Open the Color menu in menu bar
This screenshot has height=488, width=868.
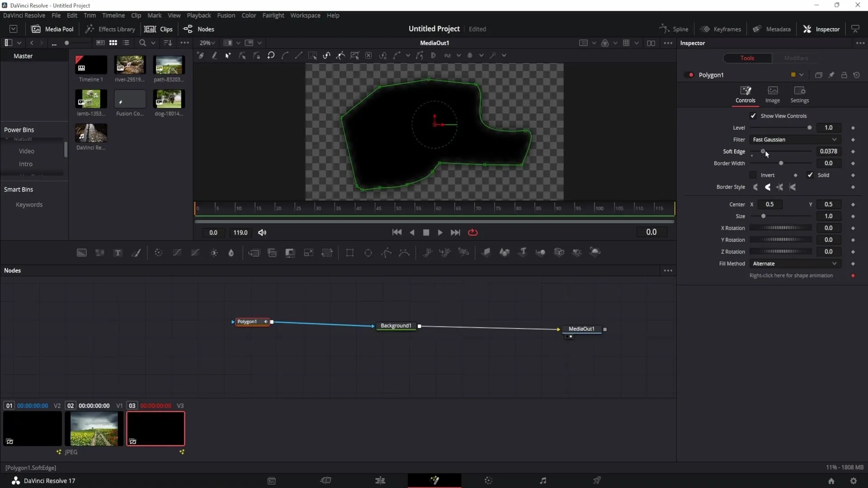249,15
